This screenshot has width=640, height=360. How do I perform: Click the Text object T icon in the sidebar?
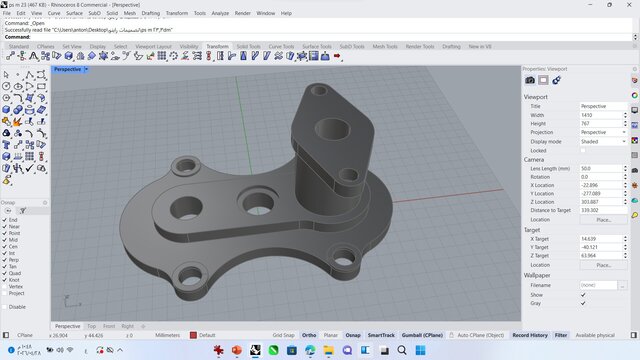click(x=6, y=145)
